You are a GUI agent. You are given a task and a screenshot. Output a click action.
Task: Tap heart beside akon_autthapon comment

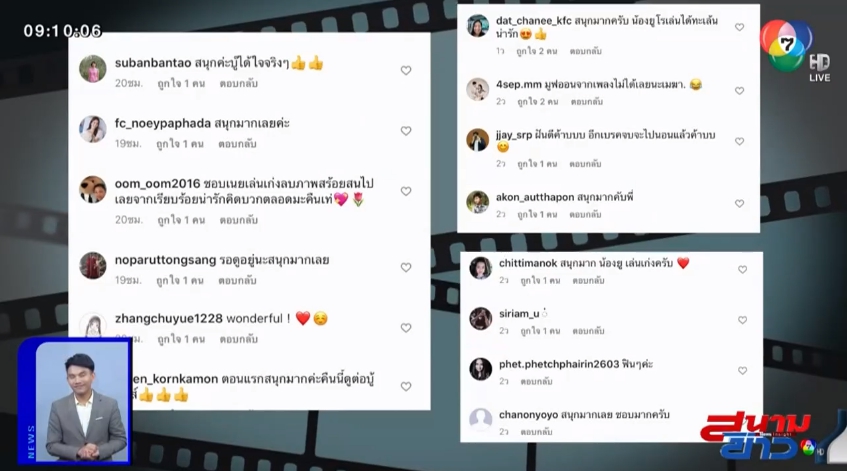(x=740, y=204)
